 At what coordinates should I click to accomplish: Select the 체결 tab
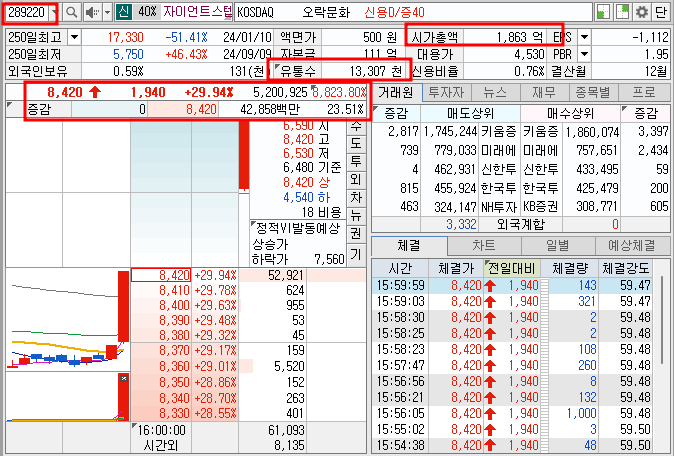409,245
